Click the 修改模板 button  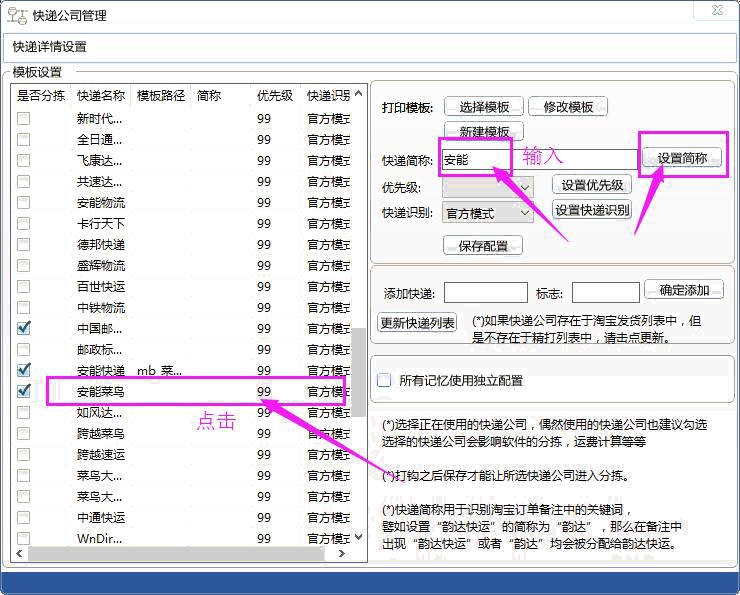coord(568,107)
